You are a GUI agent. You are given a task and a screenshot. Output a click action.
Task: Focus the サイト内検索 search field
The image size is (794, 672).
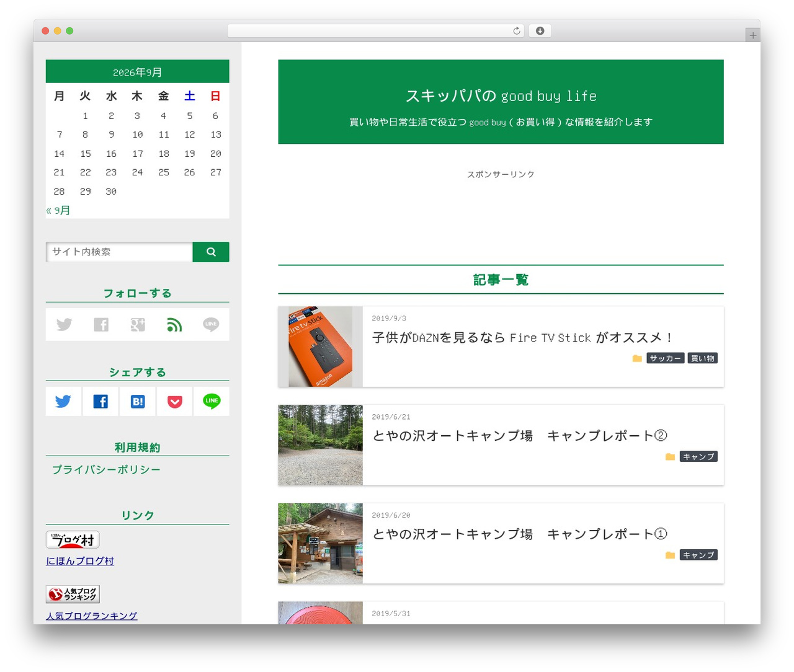[x=119, y=252]
